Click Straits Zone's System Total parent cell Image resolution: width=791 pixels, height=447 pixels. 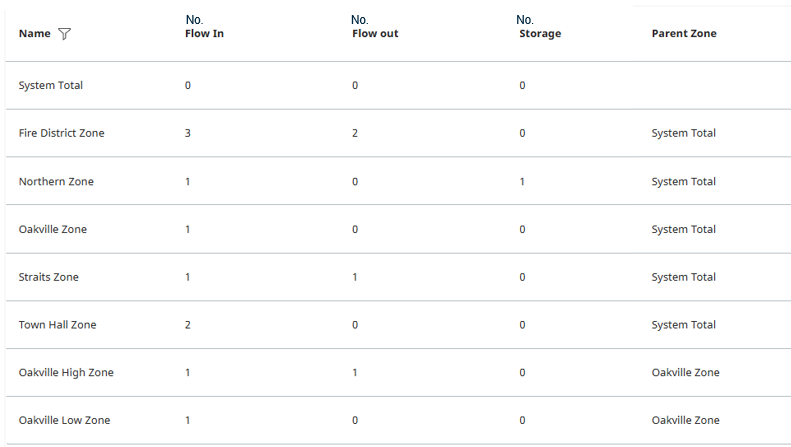[x=684, y=277]
